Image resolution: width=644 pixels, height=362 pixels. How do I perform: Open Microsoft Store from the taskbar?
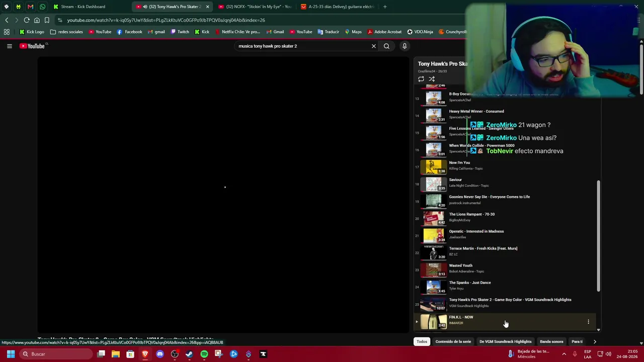click(x=130, y=354)
